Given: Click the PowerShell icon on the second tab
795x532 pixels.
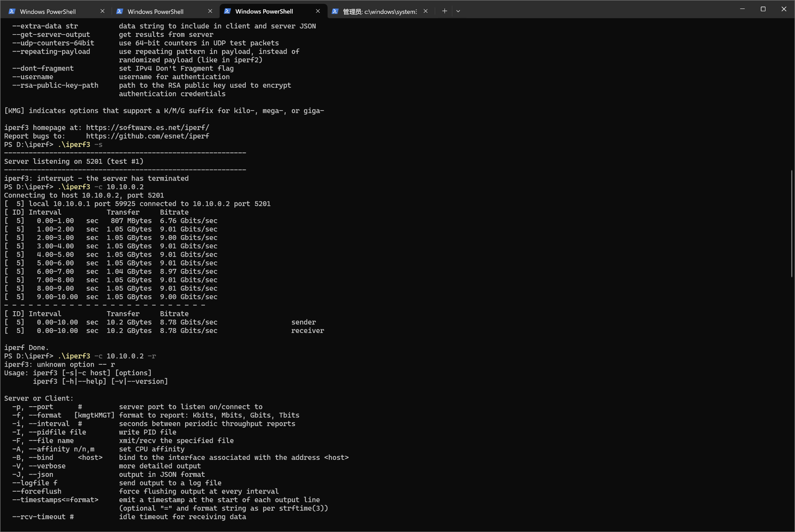Looking at the screenshot, I should tap(120, 11).
